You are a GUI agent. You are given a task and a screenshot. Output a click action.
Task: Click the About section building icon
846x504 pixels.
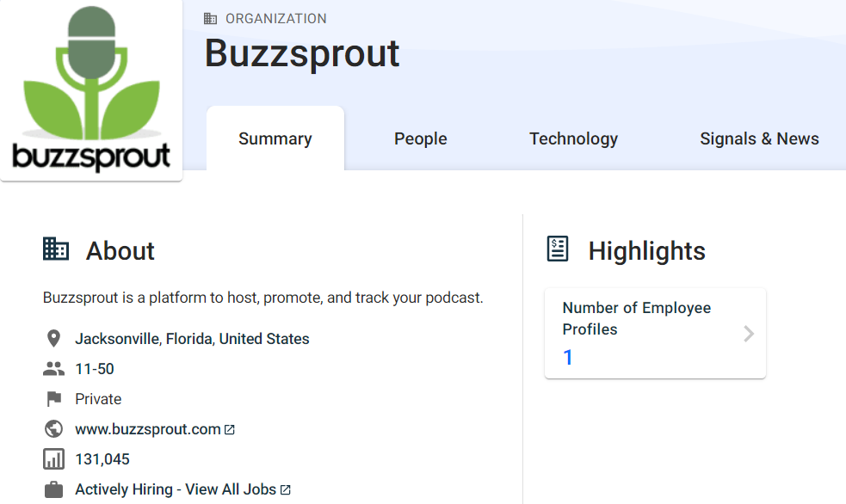click(x=56, y=249)
